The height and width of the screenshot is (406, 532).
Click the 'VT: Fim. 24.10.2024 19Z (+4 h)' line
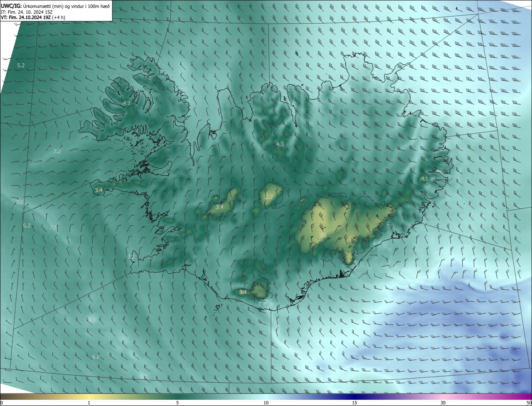[x=33, y=17]
